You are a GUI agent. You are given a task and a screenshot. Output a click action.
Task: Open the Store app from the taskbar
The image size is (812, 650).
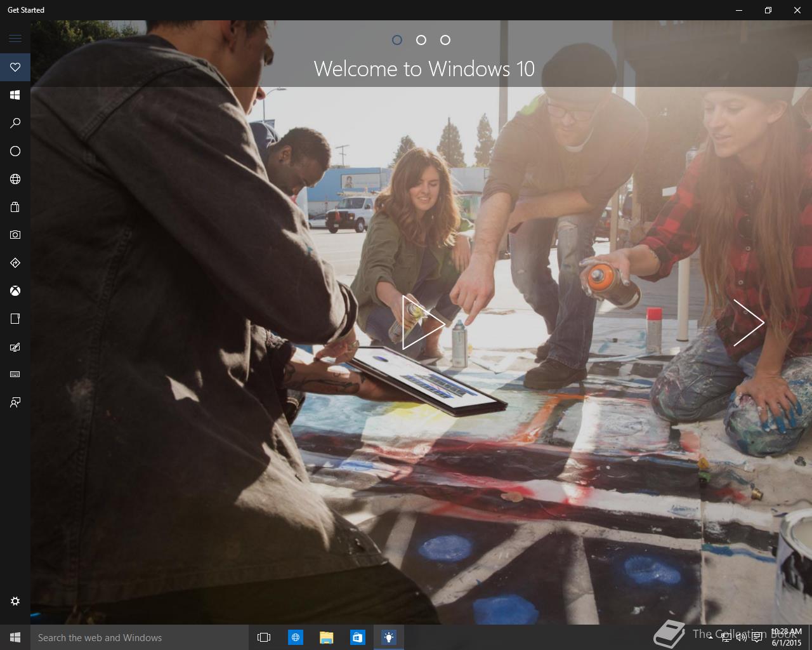pos(358,637)
